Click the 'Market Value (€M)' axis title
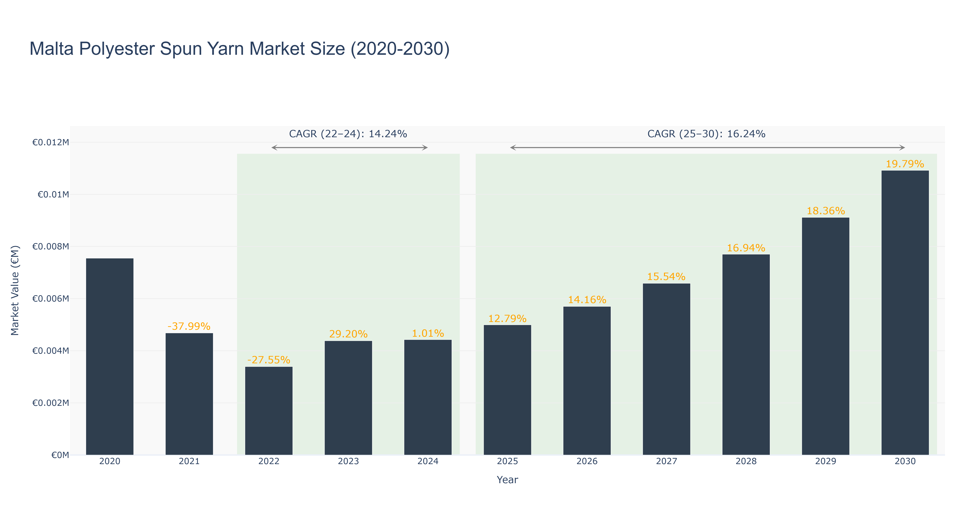This screenshot has width=980, height=525. [x=15, y=290]
